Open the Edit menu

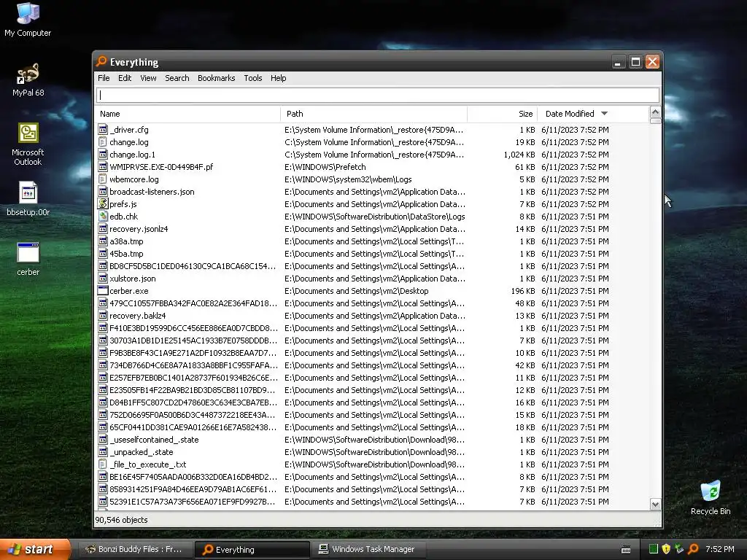pos(125,78)
